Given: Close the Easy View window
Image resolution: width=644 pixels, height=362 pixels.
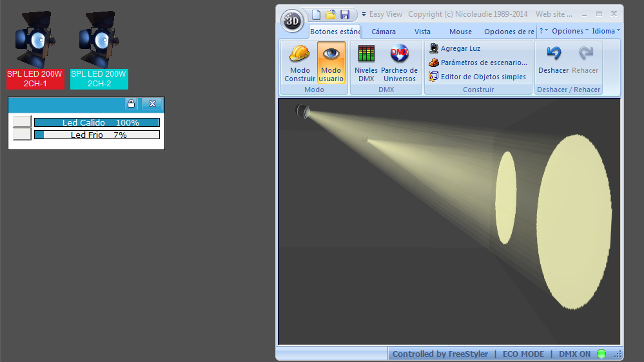Looking at the screenshot, I should (614, 14).
